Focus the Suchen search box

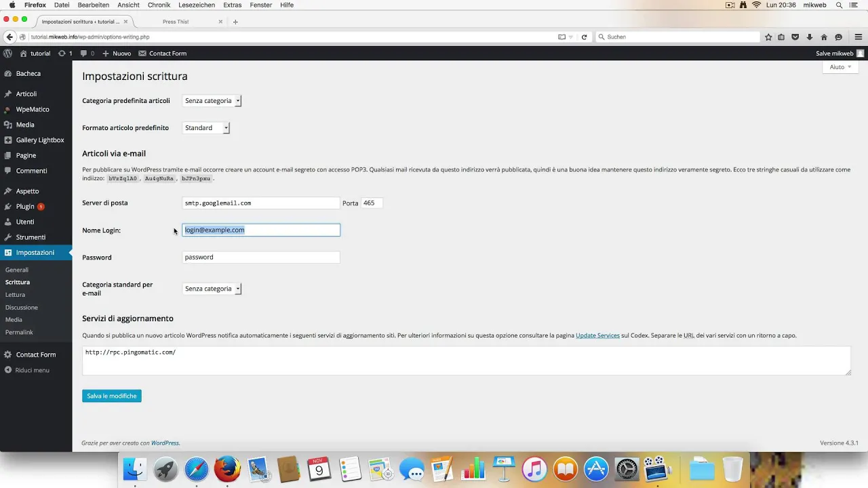tap(678, 37)
